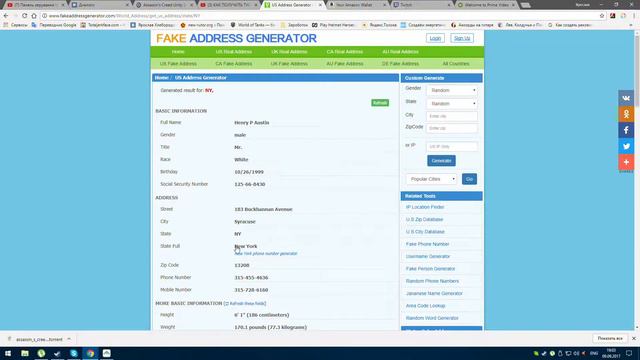Open more share options plus icon
This screenshot has width=640, height=360.
pos(626,162)
